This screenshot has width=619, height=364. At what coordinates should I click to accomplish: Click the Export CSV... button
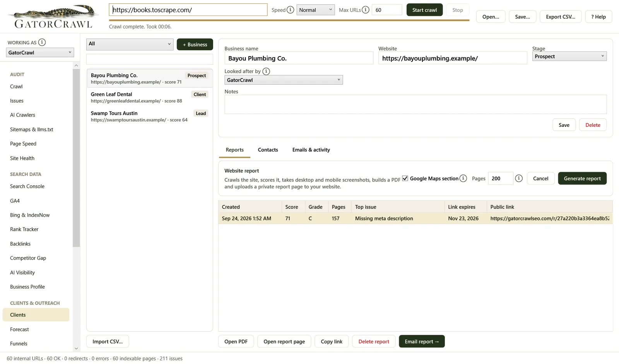[561, 17]
